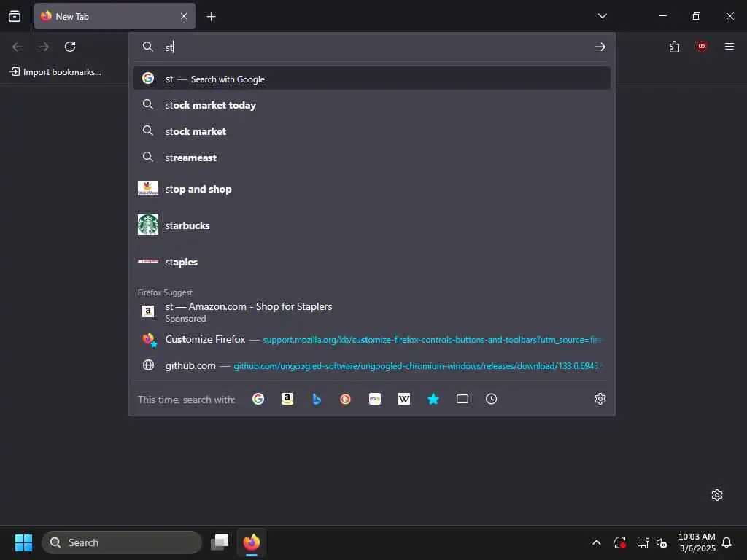The height and width of the screenshot is (560, 747).
Task: Open Task View on taskbar
Action: (220, 542)
